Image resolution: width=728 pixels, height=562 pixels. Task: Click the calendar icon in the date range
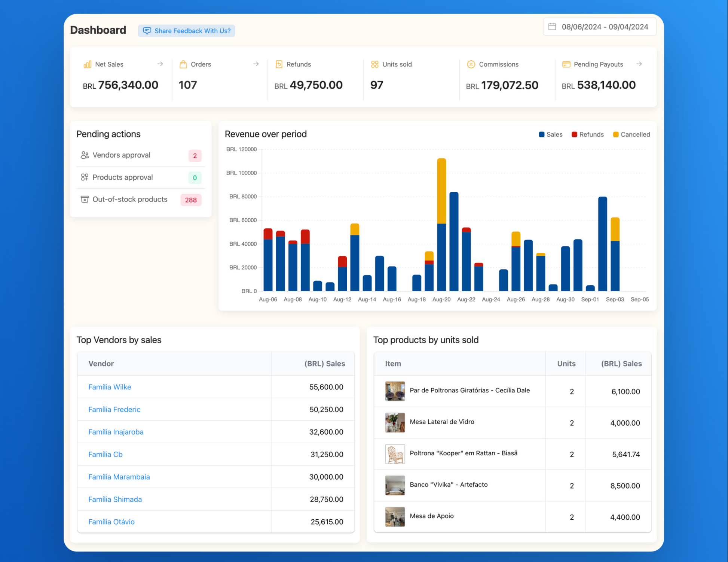(552, 27)
